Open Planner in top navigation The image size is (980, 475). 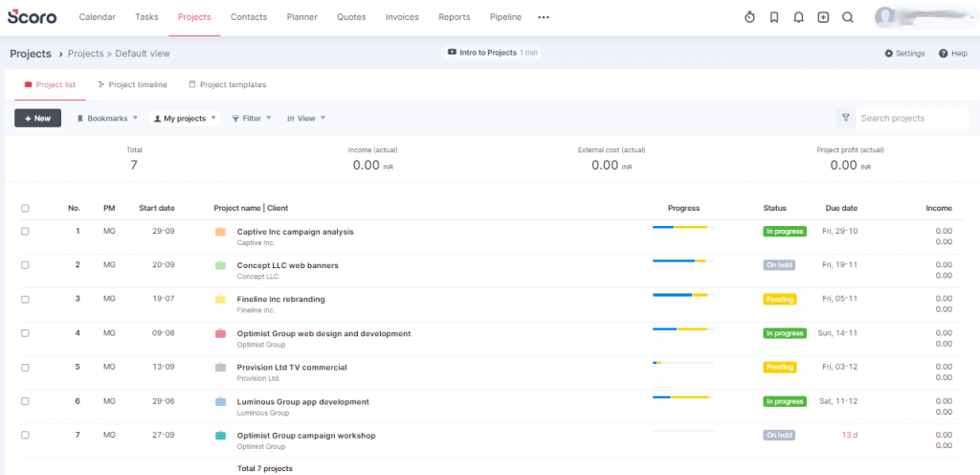point(301,17)
